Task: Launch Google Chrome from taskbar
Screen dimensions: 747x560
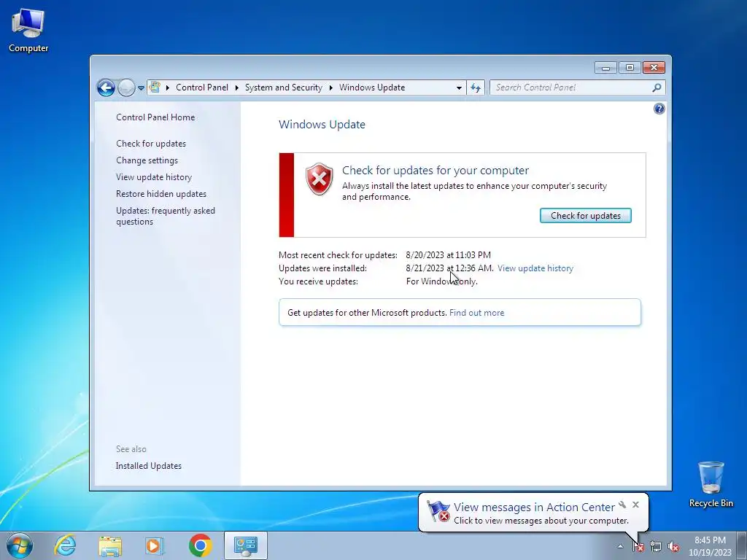Action: [200, 545]
